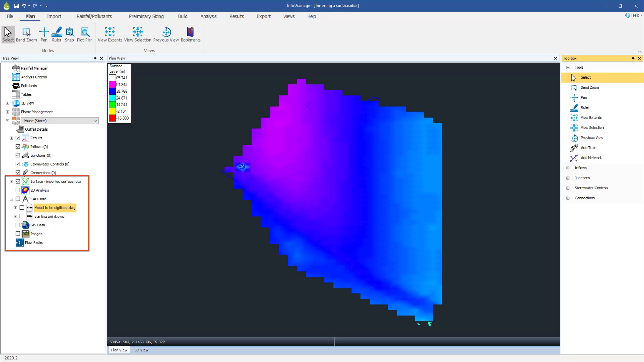This screenshot has width=644, height=362.
Task: Pin the Tree View panel
Action: point(95,58)
